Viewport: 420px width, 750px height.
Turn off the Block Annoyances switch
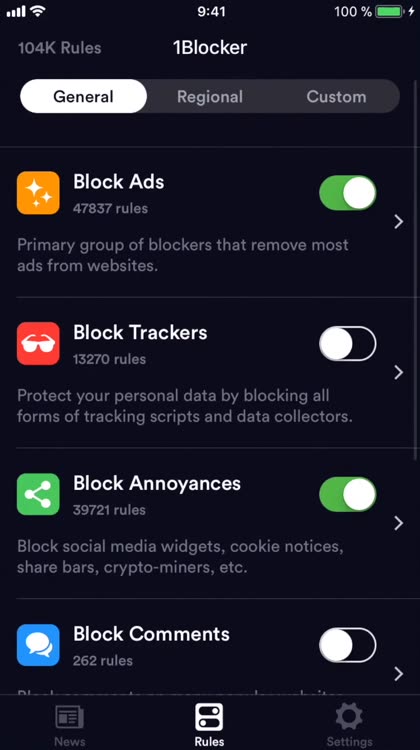coord(348,494)
